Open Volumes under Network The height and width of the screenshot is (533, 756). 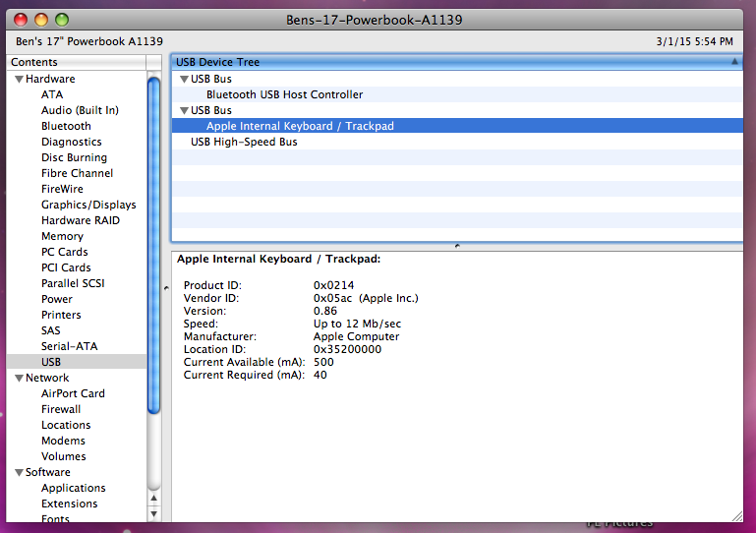(64, 456)
